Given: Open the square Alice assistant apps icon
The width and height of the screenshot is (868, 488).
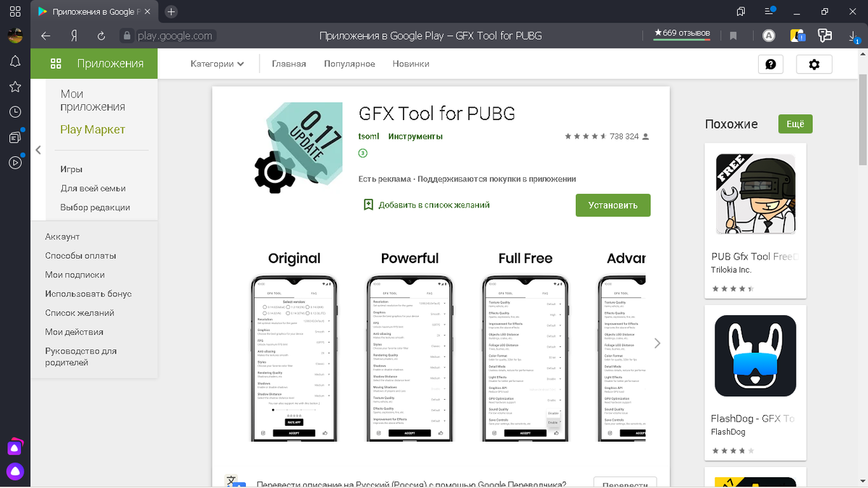Looking at the screenshot, I should (15, 448).
